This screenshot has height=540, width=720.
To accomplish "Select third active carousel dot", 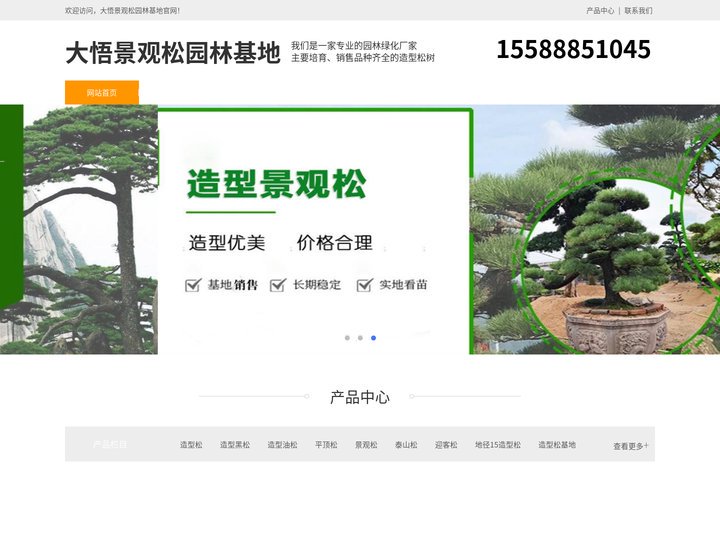I will point(373,338).
